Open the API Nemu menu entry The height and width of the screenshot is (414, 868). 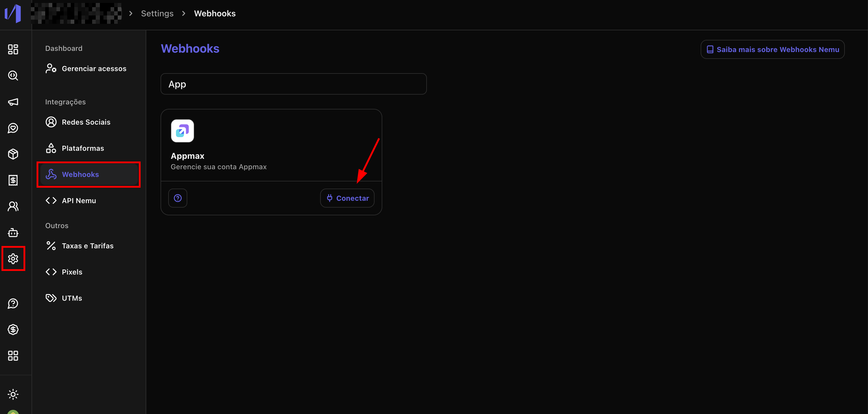pyautogui.click(x=78, y=200)
